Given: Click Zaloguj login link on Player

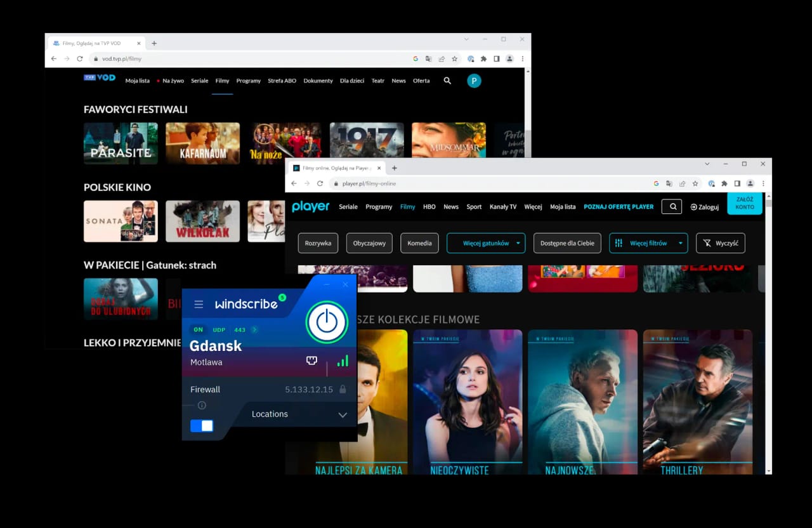Looking at the screenshot, I should [705, 207].
